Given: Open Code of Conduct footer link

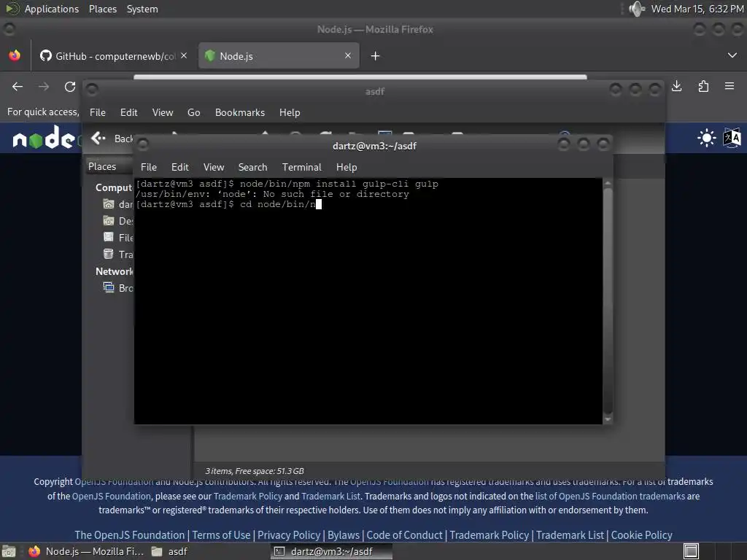Looking at the screenshot, I should click(404, 535).
